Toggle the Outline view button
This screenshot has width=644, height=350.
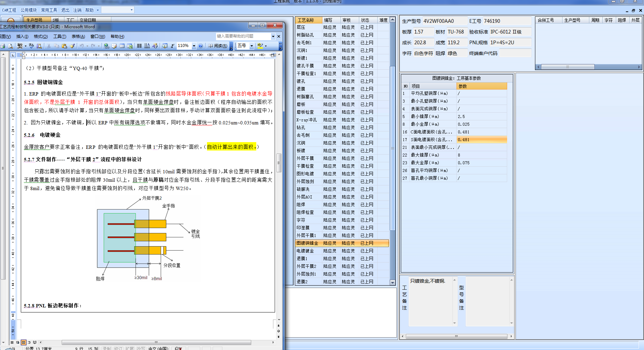(29, 342)
